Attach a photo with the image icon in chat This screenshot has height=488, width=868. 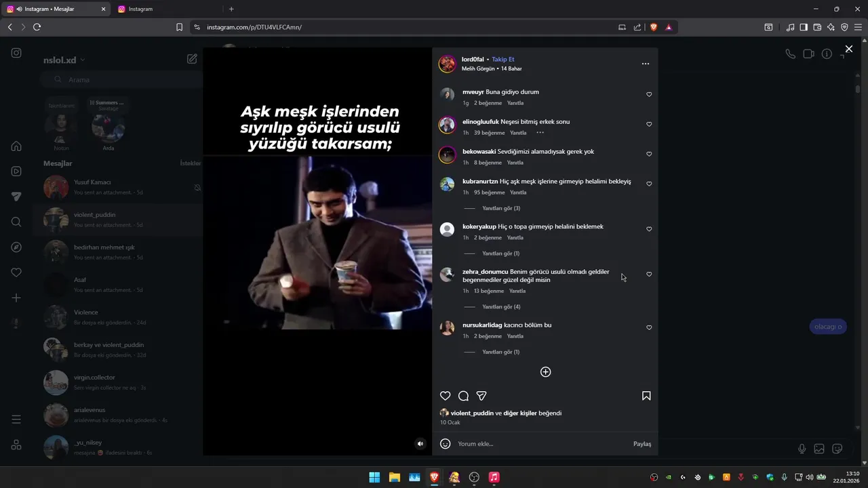tap(819, 449)
